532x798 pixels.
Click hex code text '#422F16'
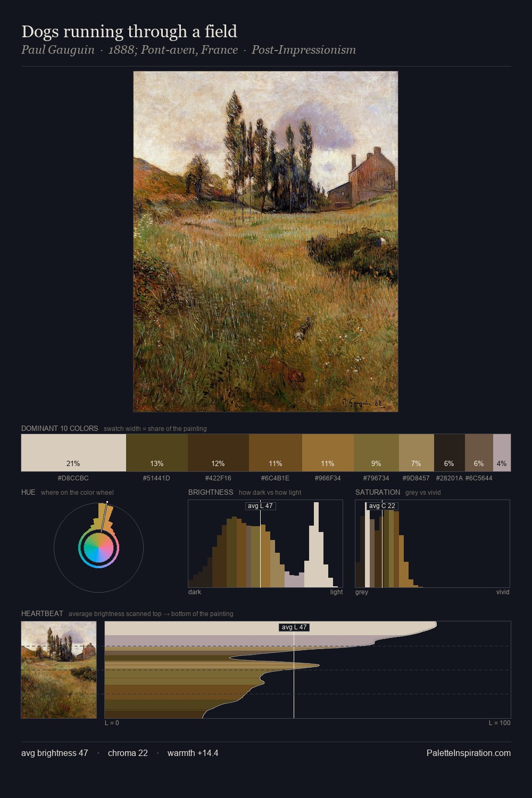(x=218, y=478)
